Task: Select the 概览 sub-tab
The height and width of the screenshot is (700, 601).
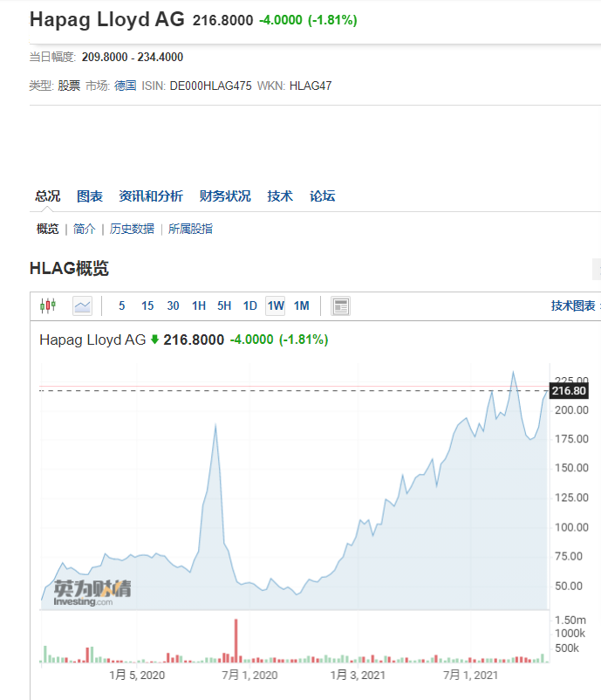Action: [47, 229]
